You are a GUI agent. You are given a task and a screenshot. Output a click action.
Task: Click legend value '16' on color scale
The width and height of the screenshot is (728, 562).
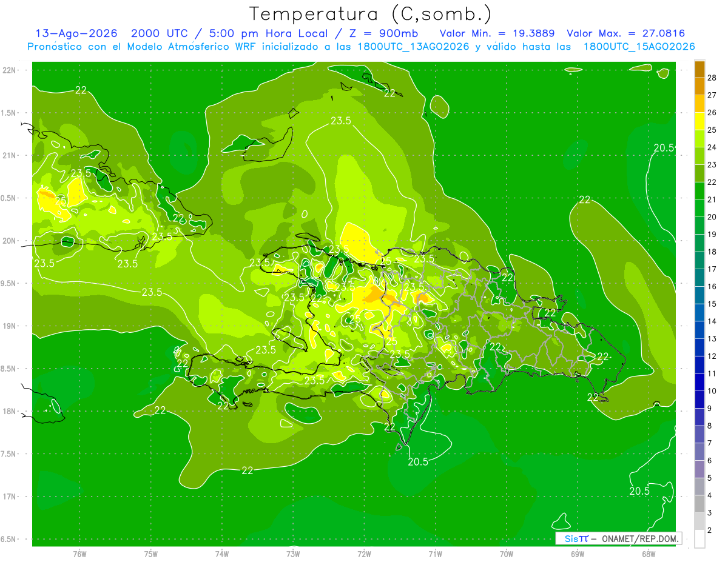click(713, 286)
